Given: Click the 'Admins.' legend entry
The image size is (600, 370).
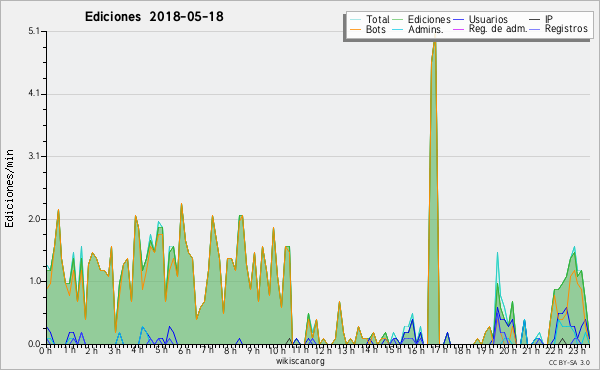Looking at the screenshot, I should click(x=418, y=29).
